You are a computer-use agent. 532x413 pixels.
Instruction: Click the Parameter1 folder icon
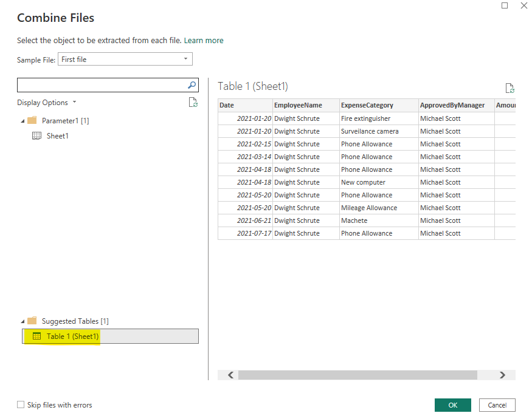pyautogui.click(x=32, y=120)
